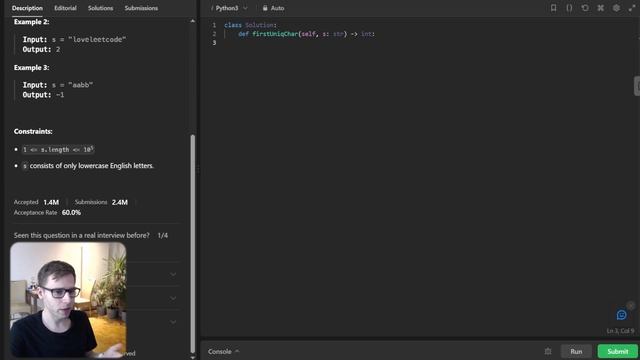This screenshot has height=360, width=640.
Task: Click the 'class Solution:' code line
Action: [x=250, y=25]
